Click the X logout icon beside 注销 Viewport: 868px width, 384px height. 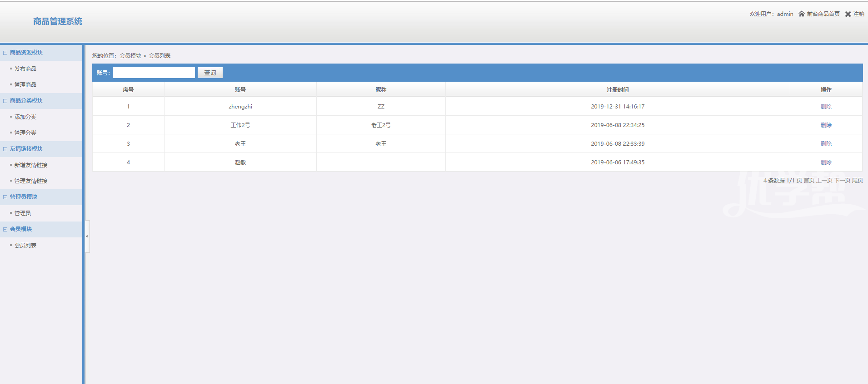coord(848,14)
